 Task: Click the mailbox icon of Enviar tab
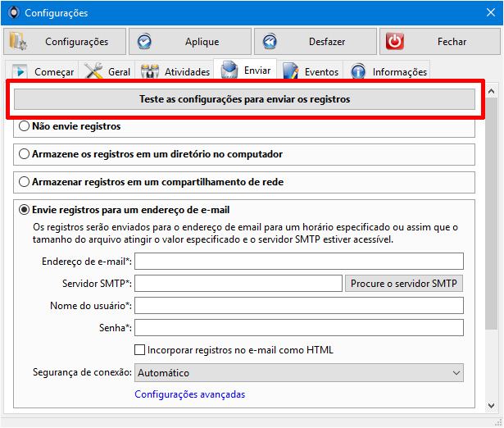(229, 70)
